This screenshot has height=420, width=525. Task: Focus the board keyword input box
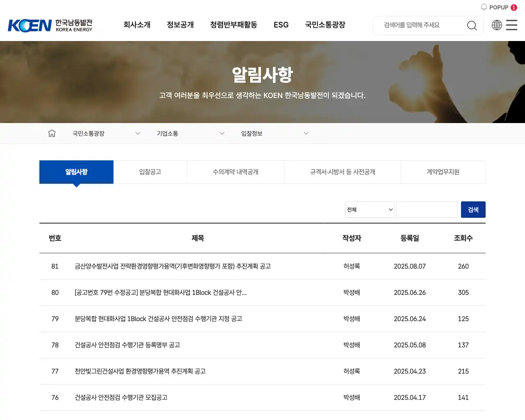[x=427, y=210]
